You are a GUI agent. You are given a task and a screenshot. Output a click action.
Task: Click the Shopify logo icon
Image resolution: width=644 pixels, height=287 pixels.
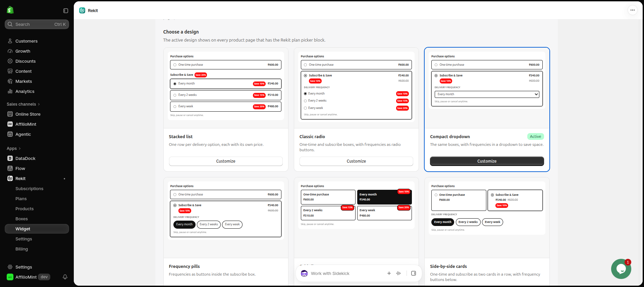(10, 10)
